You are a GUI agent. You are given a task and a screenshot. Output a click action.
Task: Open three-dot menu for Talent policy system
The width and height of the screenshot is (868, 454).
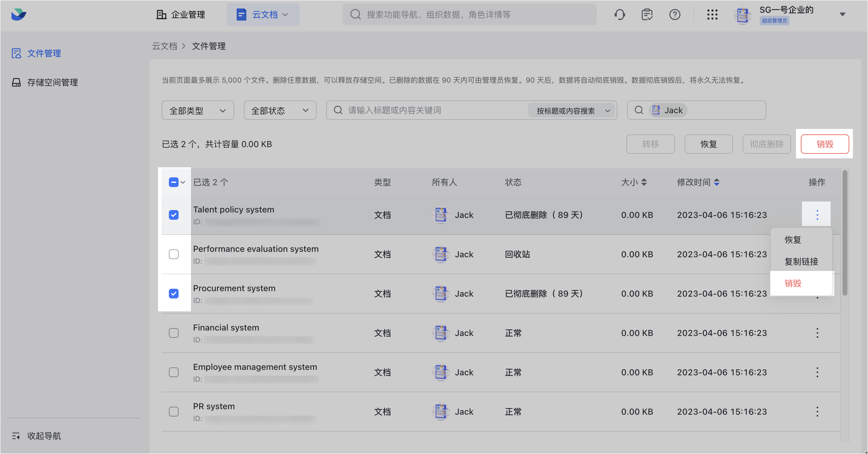click(817, 215)
